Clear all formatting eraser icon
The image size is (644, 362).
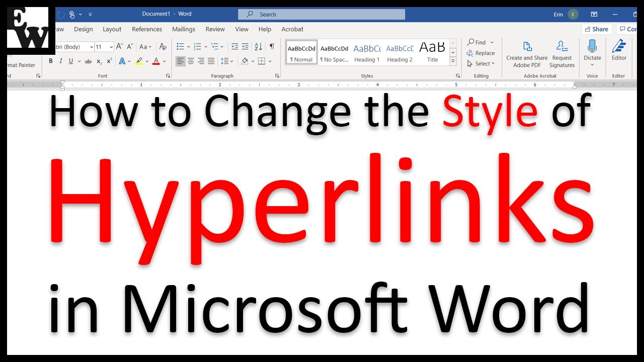click(163, 47)
